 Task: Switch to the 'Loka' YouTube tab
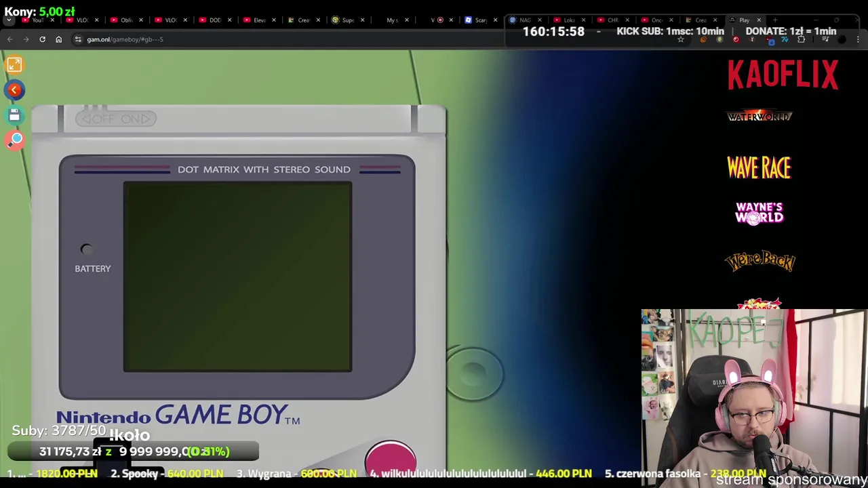(568, 20)
